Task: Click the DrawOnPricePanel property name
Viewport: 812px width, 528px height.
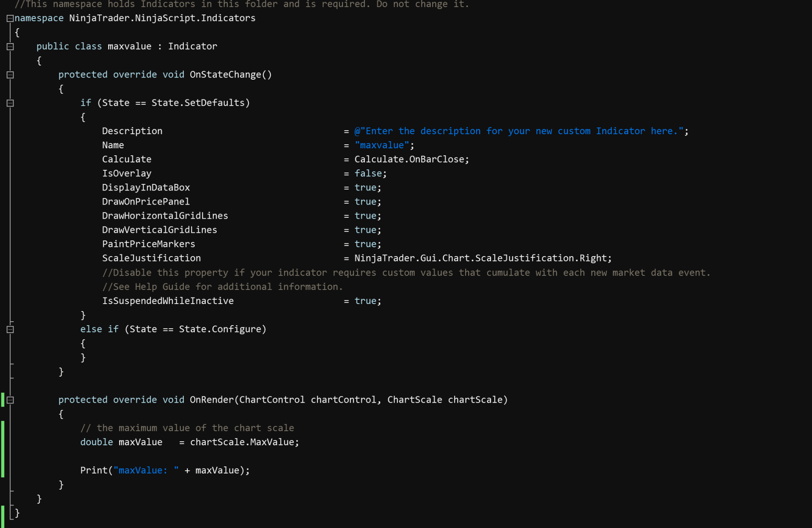Action: tap(146, 202)
